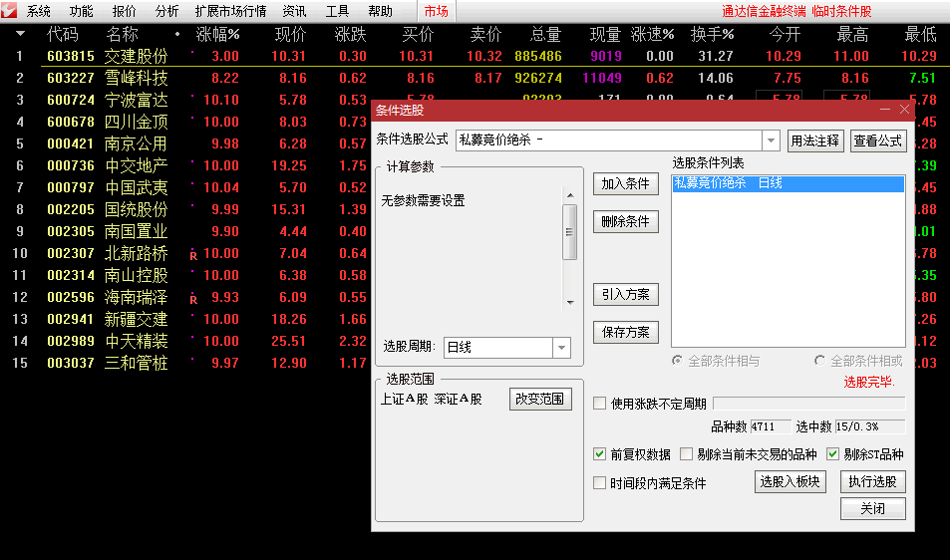Image resolution: width=950 pixels, height=560 pixels.
Task: Open the 资讯 menu
Action: point(294,11)
